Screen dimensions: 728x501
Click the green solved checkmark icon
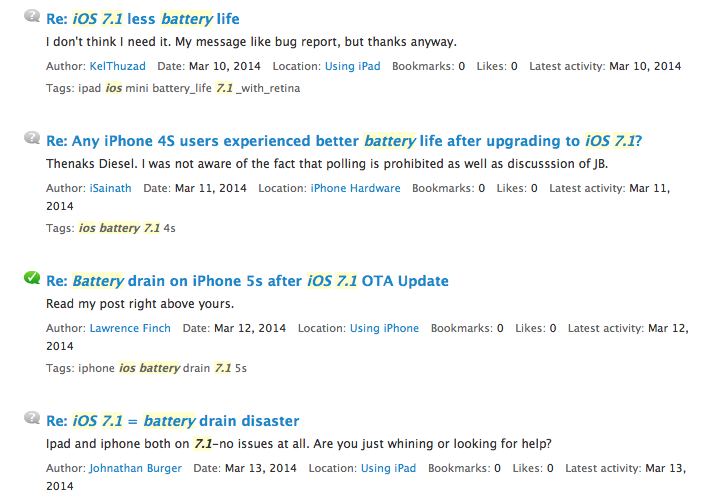tap(31, 279)
